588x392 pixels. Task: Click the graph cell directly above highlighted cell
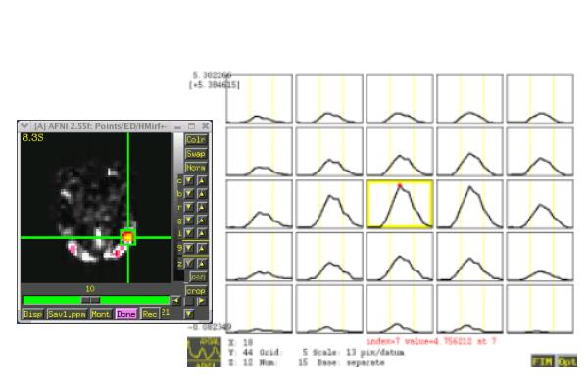click(400, 152)
